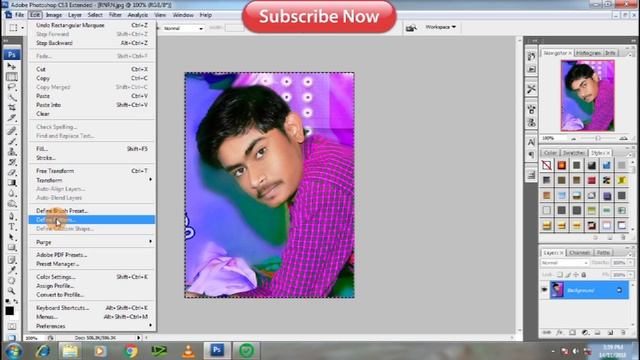The height and width of the screenshot is (360, 640).
Task: Click the Navigator zoom out icon
Action: tap(573, 139)
